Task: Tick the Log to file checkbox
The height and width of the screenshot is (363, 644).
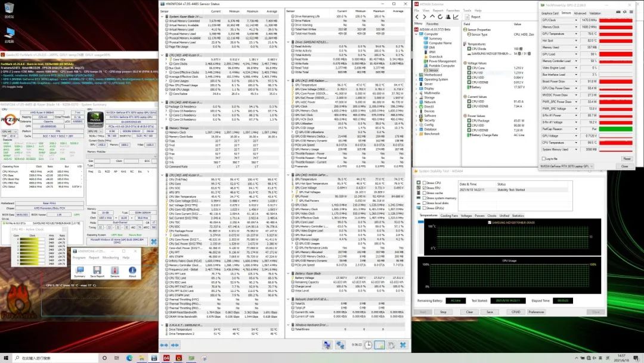Action: click(x=543, y=159)
